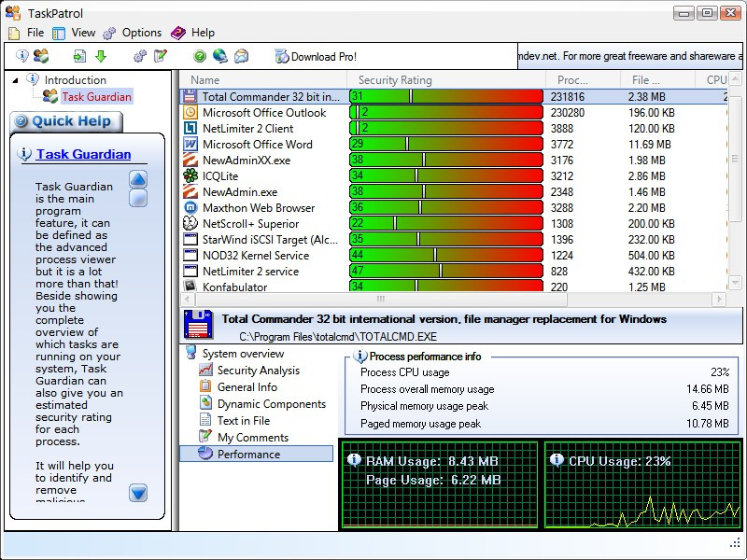The image size is (747, 560).
Task: Click Konfabulator icon in process list
Action: (190, 286)
